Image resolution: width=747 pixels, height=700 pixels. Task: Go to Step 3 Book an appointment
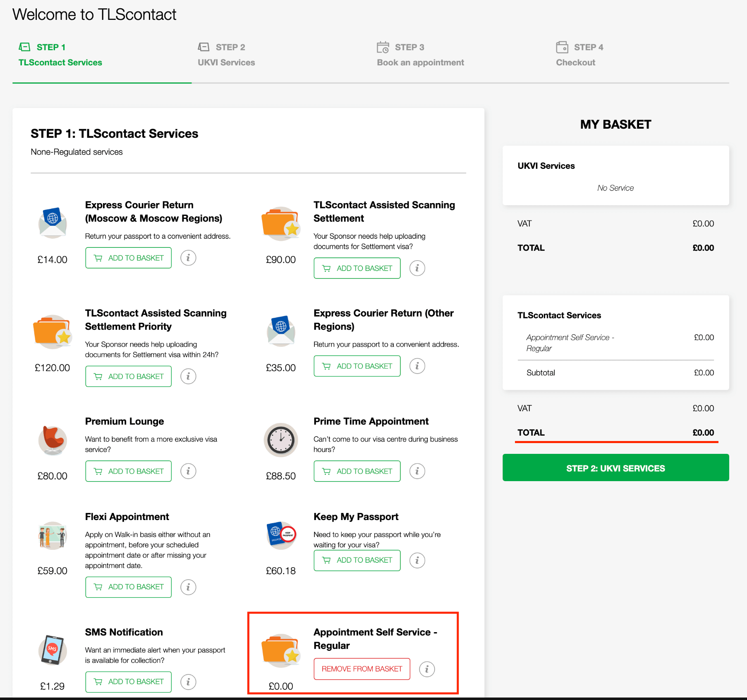point(420,55)
